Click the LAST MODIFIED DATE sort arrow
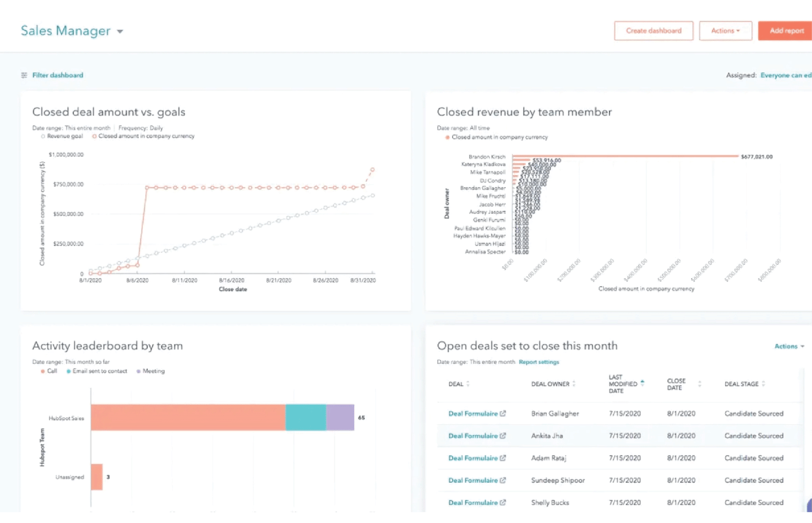Screen dimensions: 812x523 point(643,382)
